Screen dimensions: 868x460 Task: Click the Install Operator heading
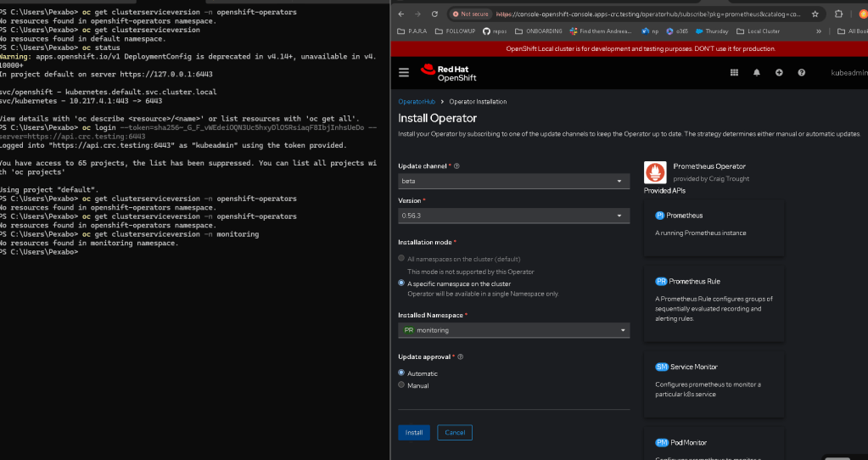click(437, 119)
